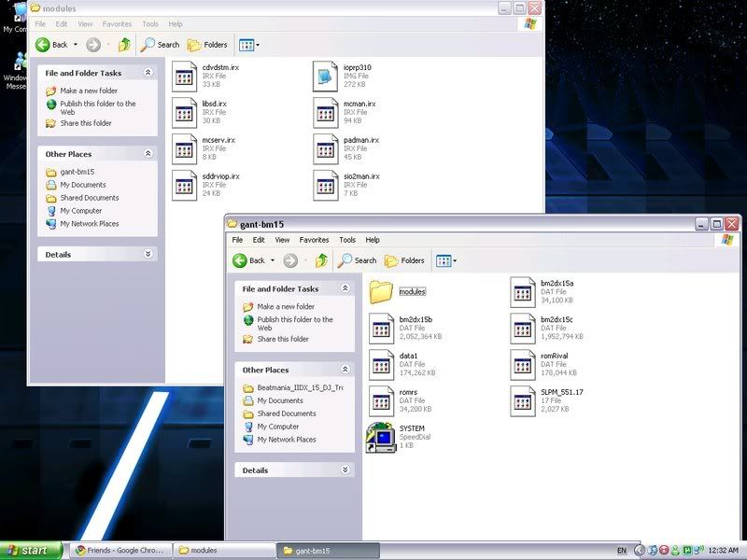Screen dimensions: 747x560
Task: Select ioprp310 IMG file icon
Action: (325, 77)
